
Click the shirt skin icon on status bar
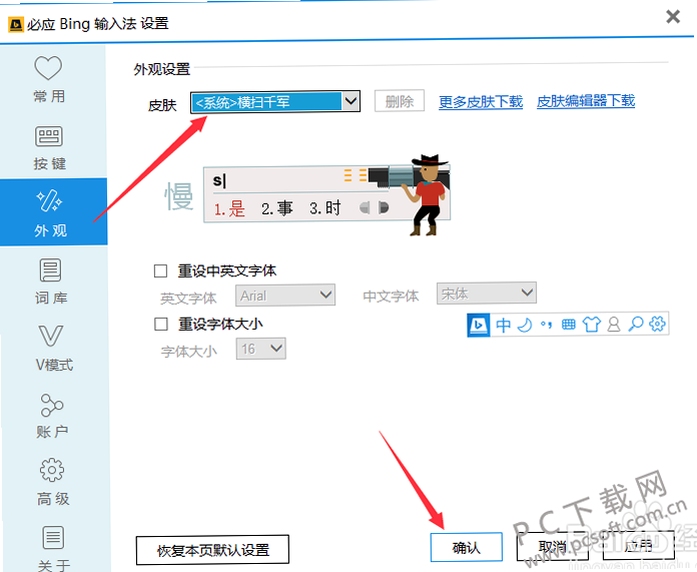[591, 325]
